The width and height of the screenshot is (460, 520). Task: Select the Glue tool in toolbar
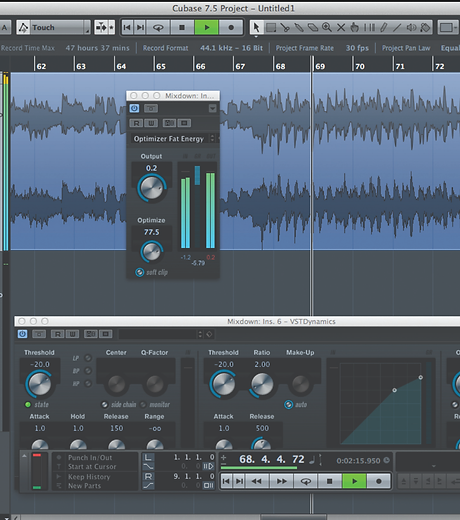click(299, 27)
